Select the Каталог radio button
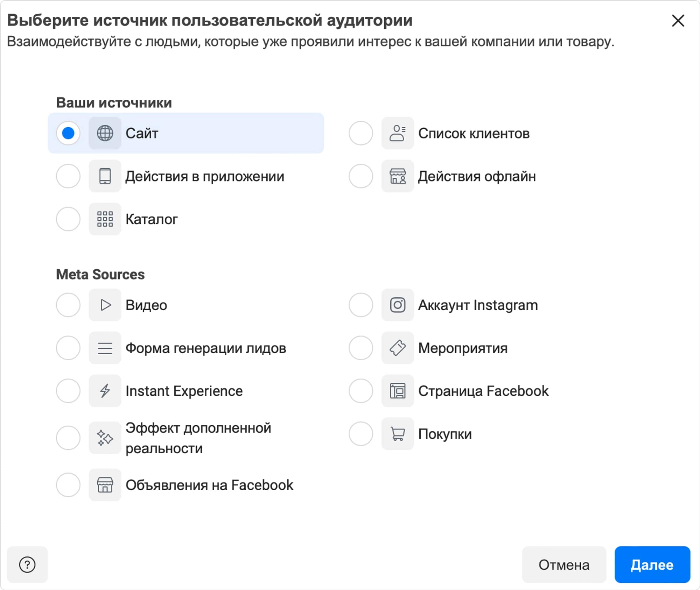Image resolution: width=700 pixels, height=590 pixels. (68, 219)
